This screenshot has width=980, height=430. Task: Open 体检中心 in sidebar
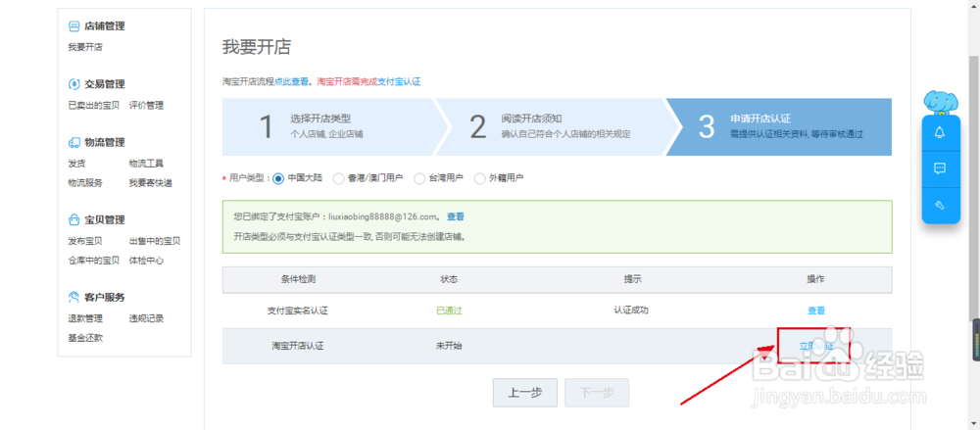[x=146, y=260]
